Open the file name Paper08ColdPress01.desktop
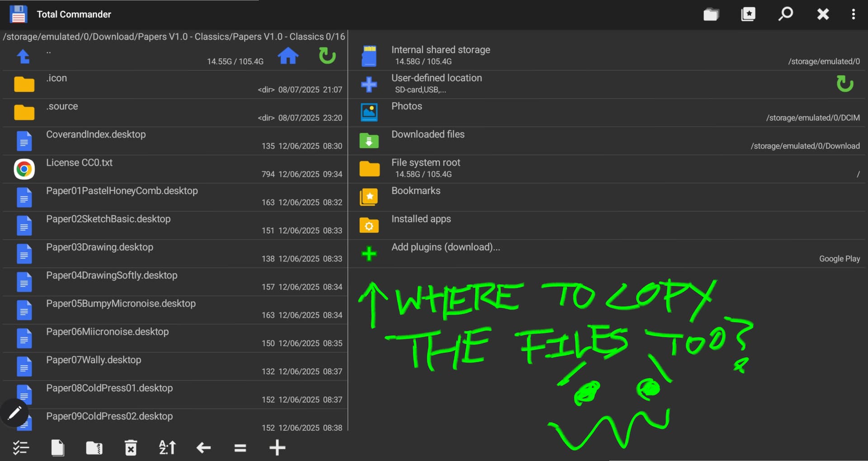 tap(109, 388)
